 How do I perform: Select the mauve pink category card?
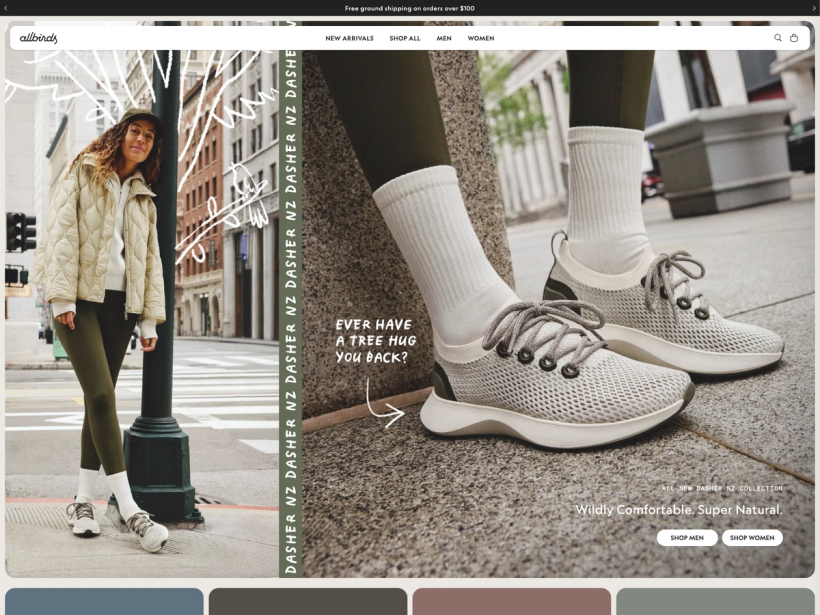point(511,601)
